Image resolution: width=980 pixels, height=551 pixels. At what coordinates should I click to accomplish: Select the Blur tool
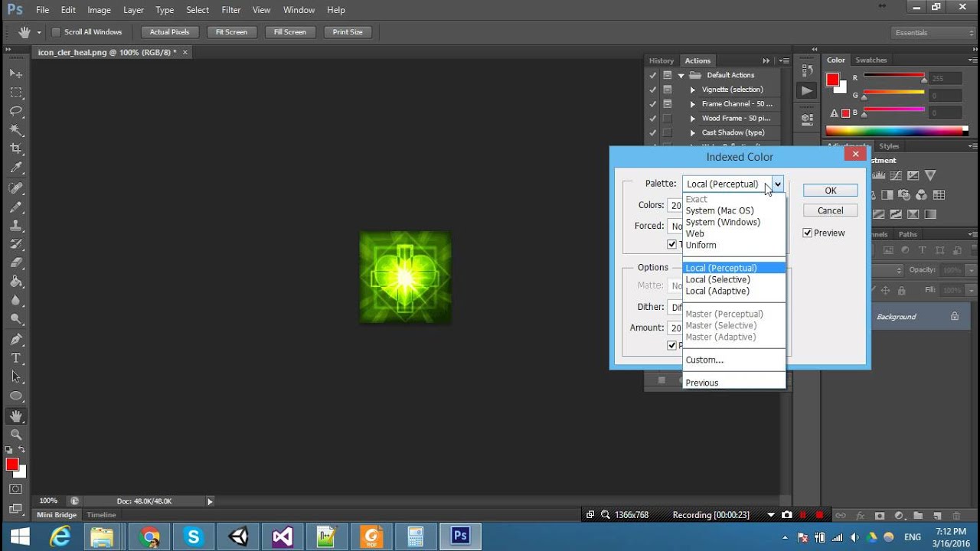(x=15, y=301)
